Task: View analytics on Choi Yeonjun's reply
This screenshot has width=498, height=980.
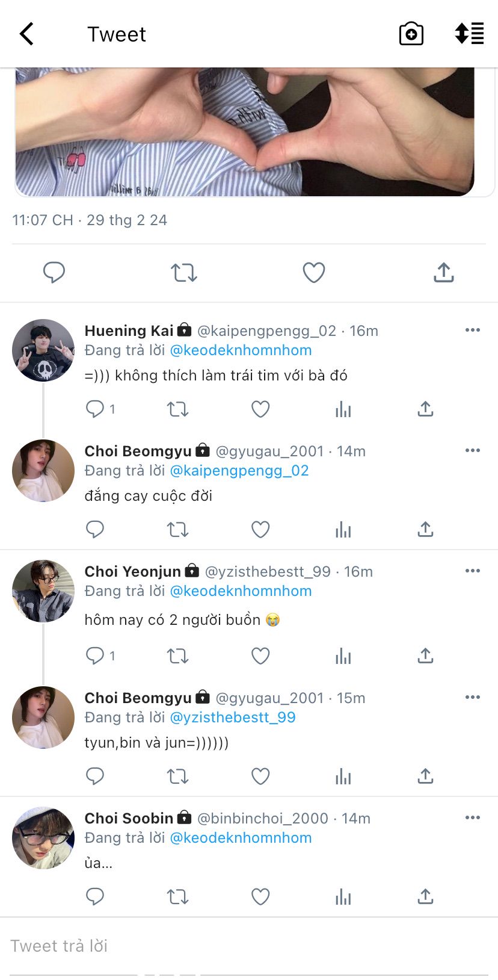Action: pyautogui.click(x=343, y=656)
